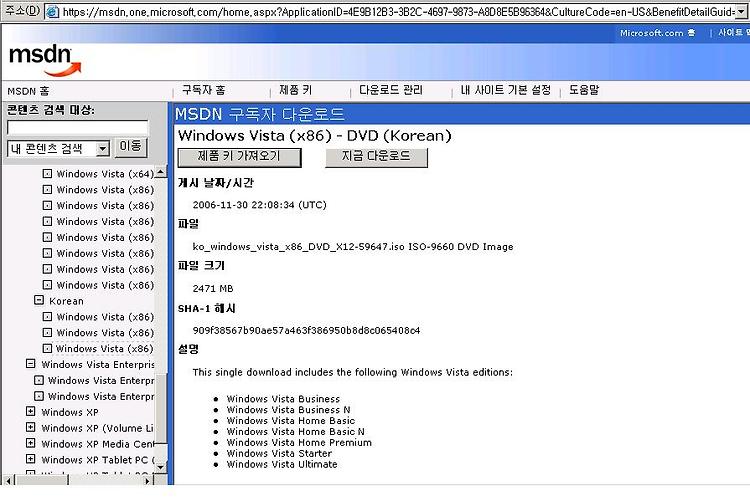Click the 이동 button
The width and height of the screenshot is (750, 501).
(130, 146)
